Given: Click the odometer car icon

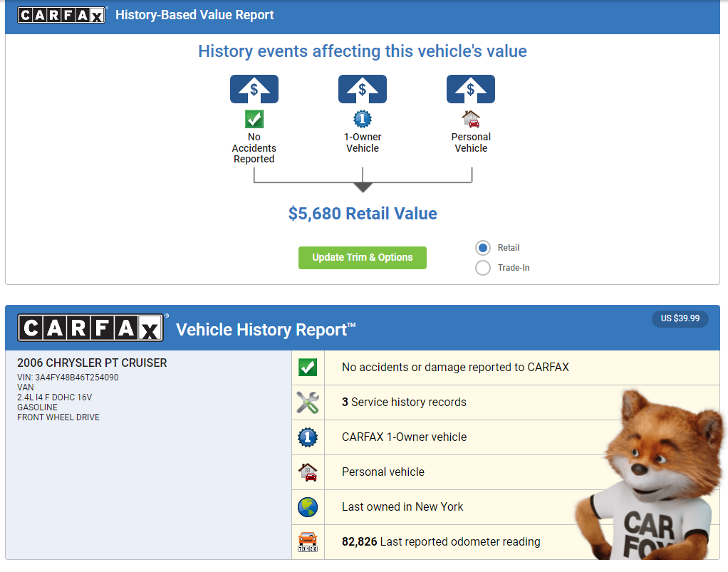Looking at the screenshot, I should (308, 542).
